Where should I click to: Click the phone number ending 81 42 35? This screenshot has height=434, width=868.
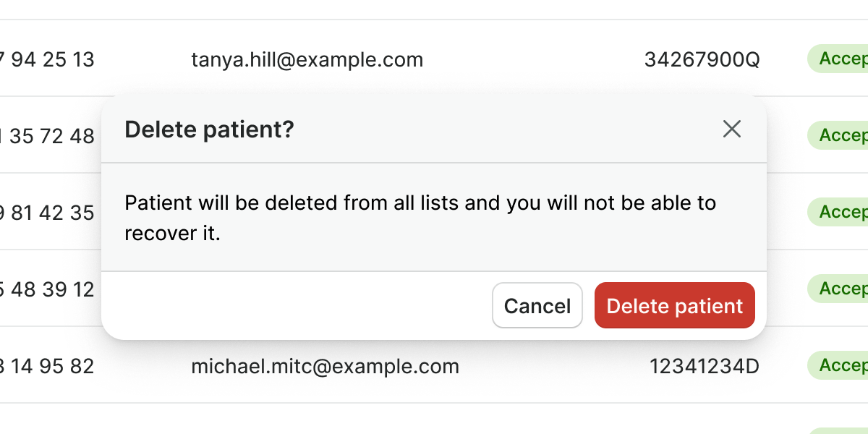click(x=49, y=213)
